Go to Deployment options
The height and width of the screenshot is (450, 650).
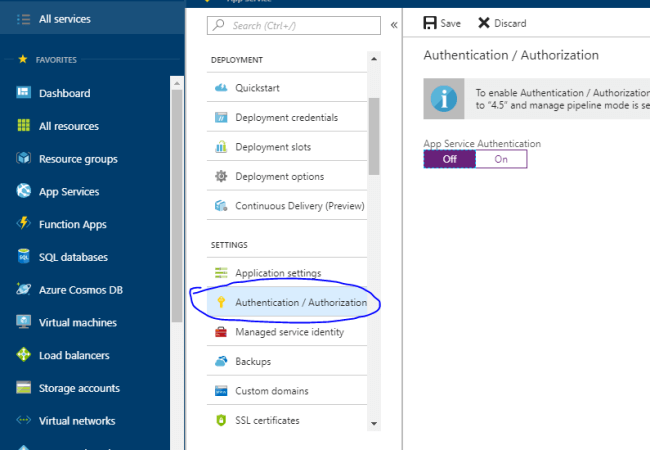[287, 176]
